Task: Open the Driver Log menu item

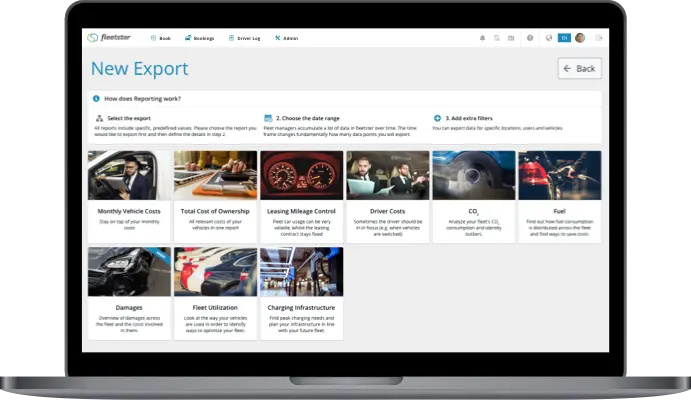Action: 245,38
